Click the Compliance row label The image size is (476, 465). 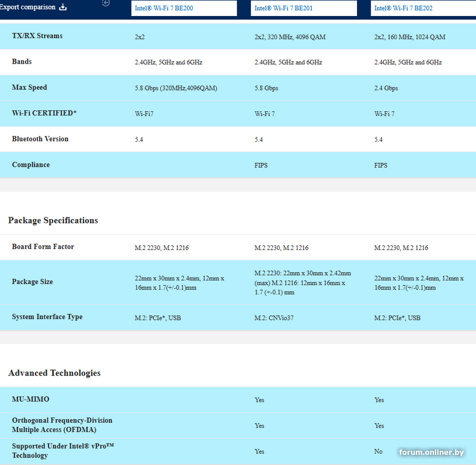(30, 165)
